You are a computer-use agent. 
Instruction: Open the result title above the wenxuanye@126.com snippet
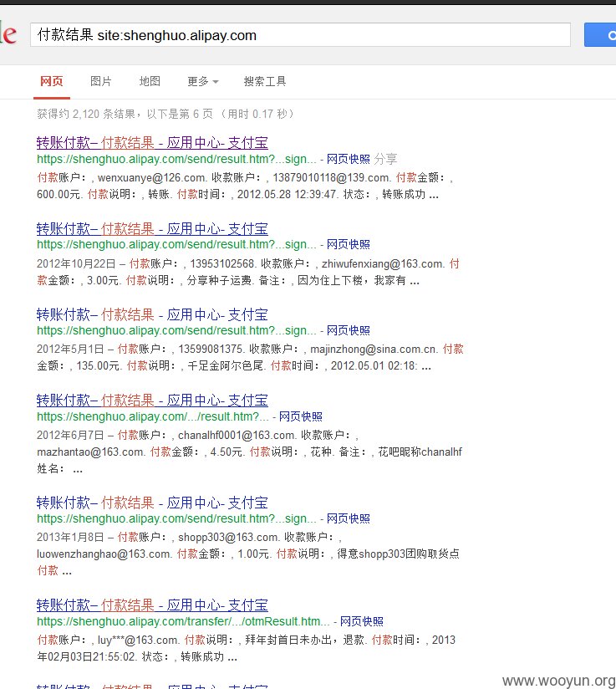tap(152, 142)
